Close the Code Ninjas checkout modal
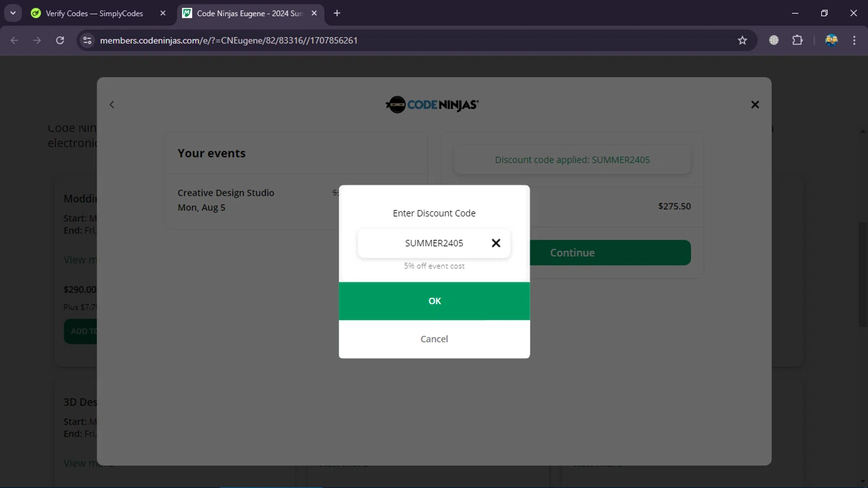The image size is (868, 488). pos(755,105)
